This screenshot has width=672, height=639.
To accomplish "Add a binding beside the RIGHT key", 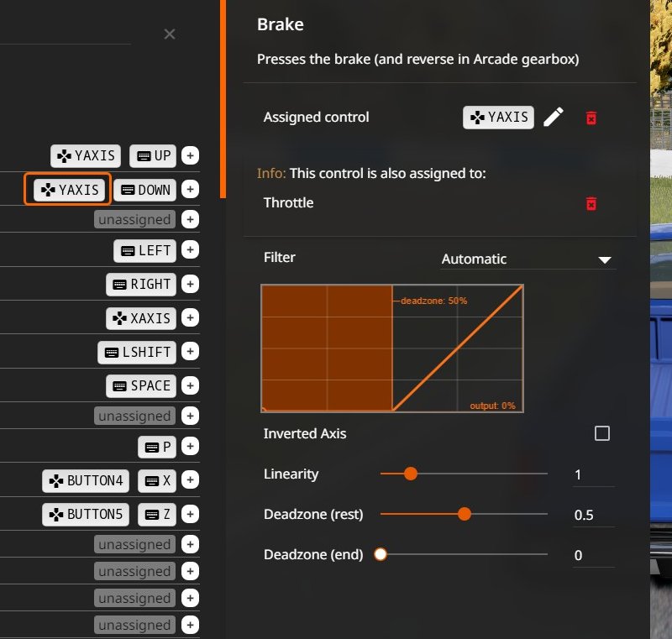I will [190, 284].
